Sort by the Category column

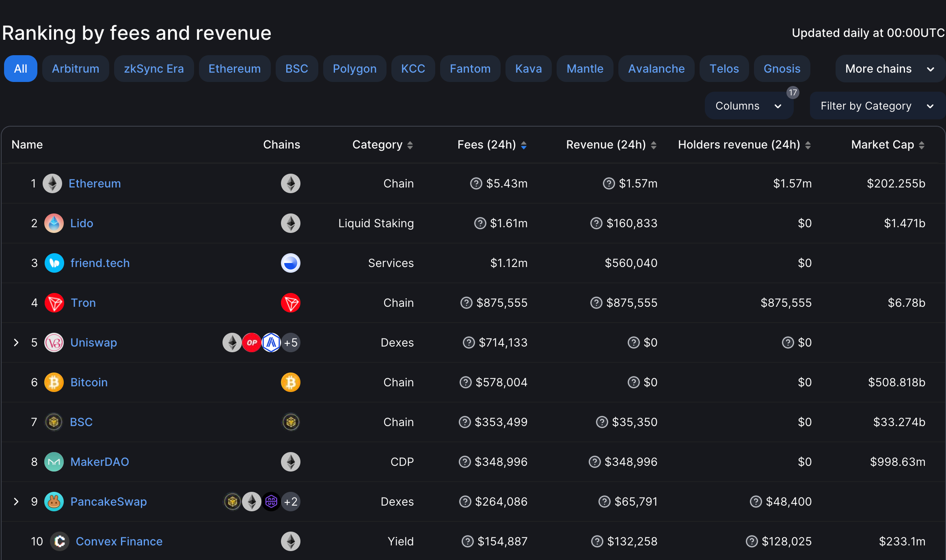pyautogui.click(x=382, y=145)
